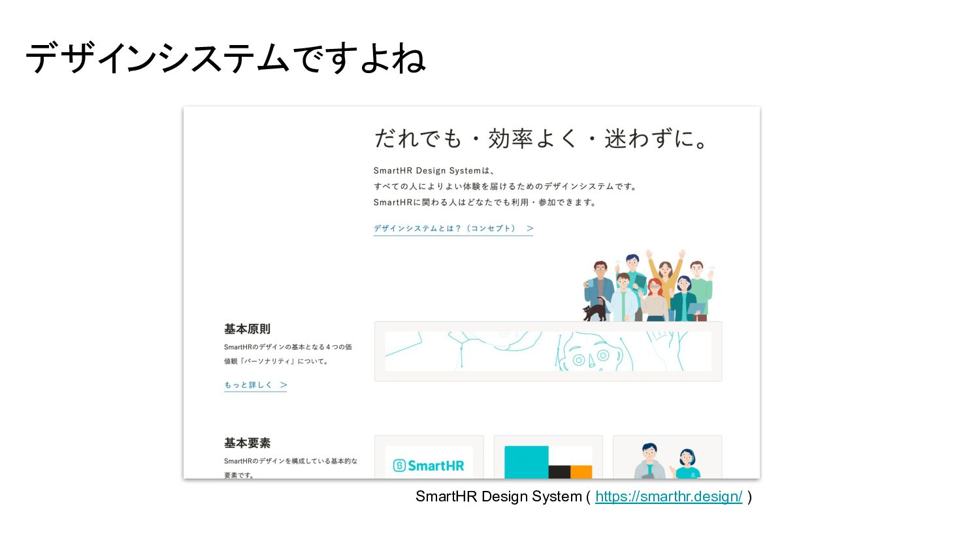Click the group of people illustration
Screen dimensions: 980x551
(647, 285)
